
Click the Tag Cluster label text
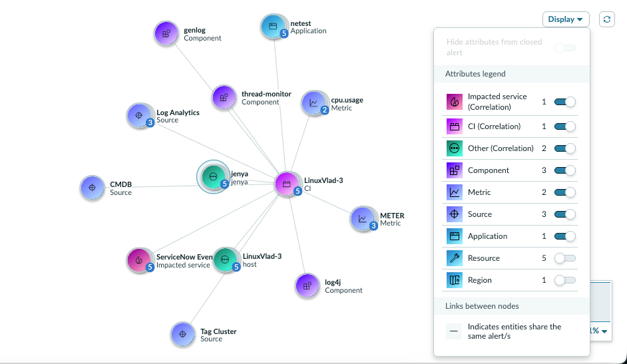click(218, 331)
